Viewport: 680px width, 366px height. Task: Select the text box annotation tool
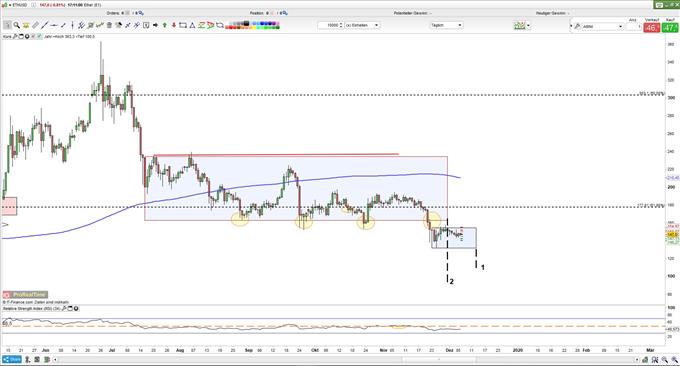tap(146, 25)
